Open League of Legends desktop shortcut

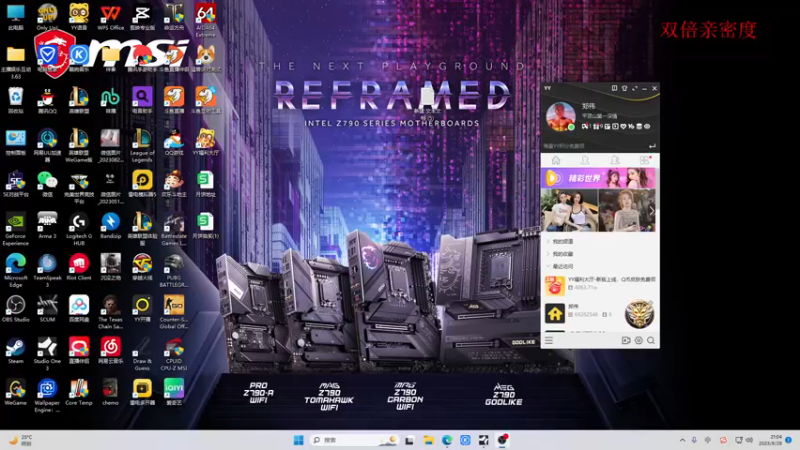pos(142,145)
